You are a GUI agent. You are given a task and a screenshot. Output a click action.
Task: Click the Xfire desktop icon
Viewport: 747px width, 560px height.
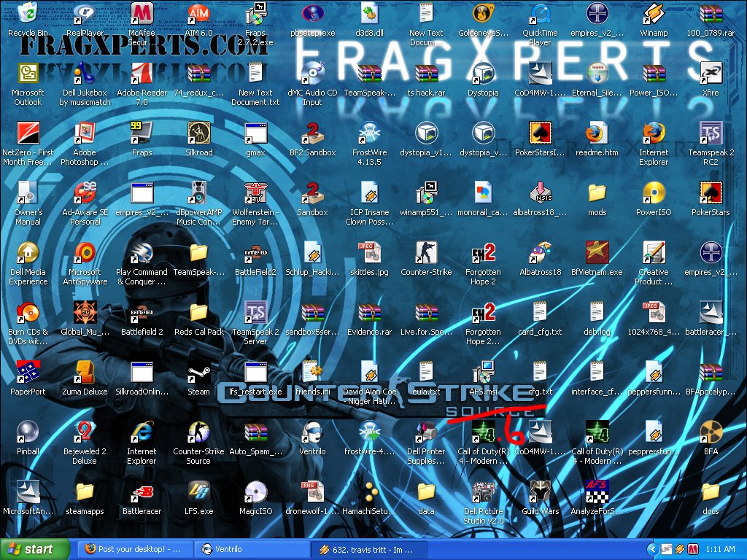tap(711, 73)
